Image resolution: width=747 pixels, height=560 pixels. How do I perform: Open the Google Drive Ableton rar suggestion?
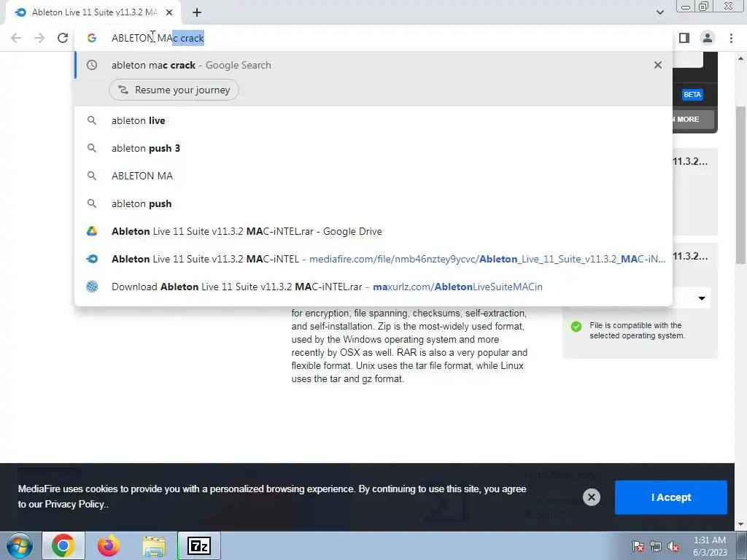373,231
